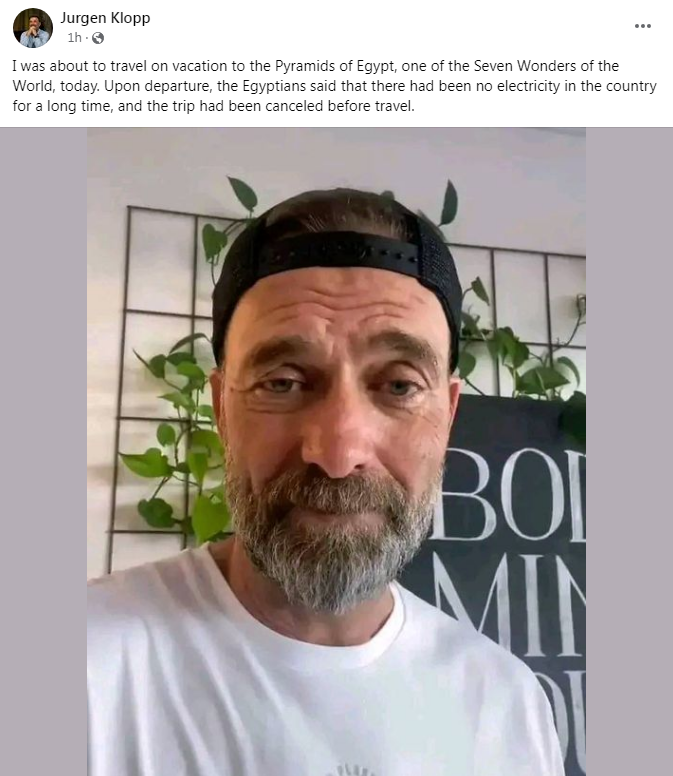
Task: Click the word Pyramids in the caption
Action: click(x=314, y=66)
